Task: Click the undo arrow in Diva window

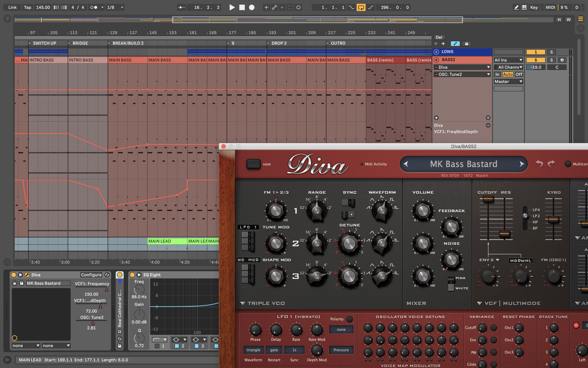Action: tap(539, 164)
